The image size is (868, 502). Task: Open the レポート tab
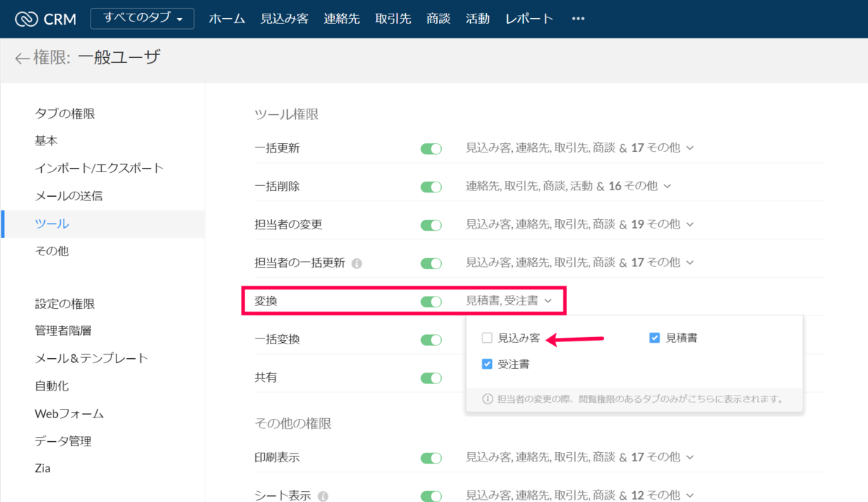coord(529,19)
